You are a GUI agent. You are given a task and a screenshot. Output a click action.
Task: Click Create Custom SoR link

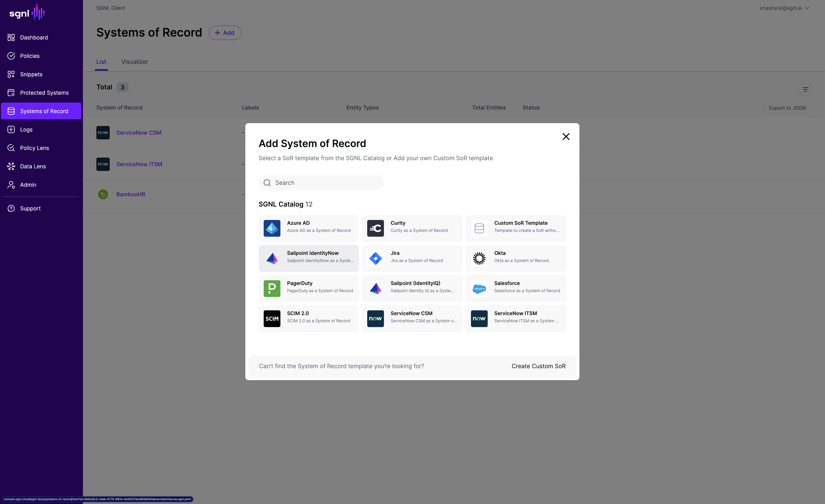click(538, 366)
